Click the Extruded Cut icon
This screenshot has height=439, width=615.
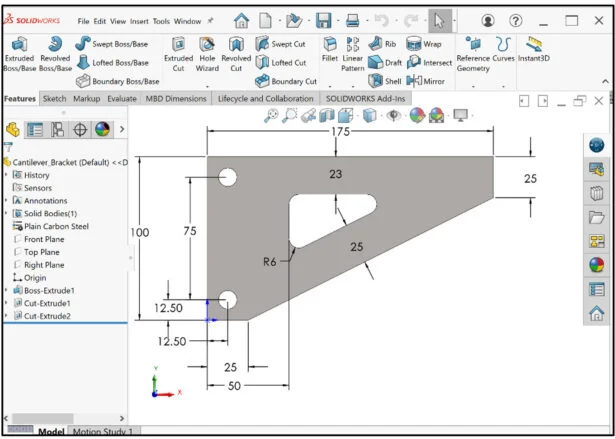[178, 53]
